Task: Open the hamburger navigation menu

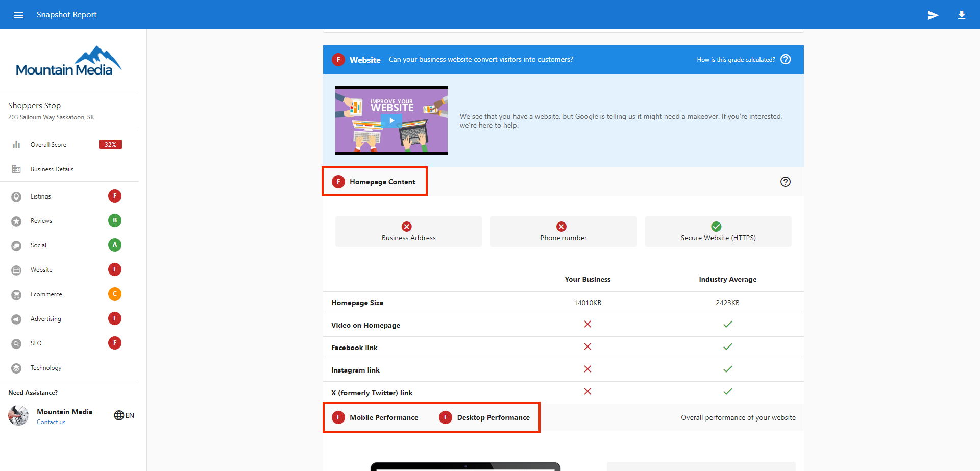Action: (x=18, y=15)
